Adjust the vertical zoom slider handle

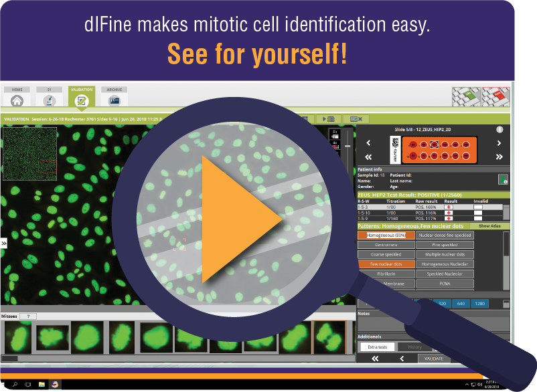348,146
